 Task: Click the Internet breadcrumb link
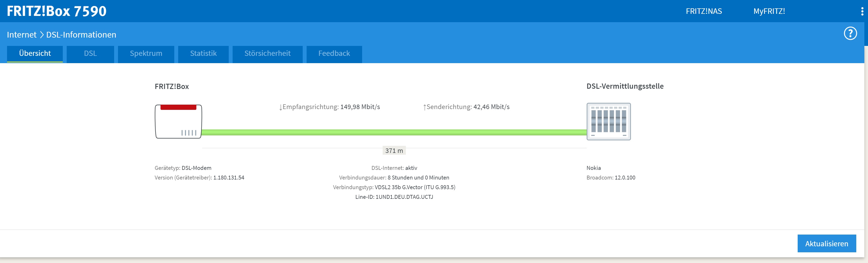(x=22, y=35)
